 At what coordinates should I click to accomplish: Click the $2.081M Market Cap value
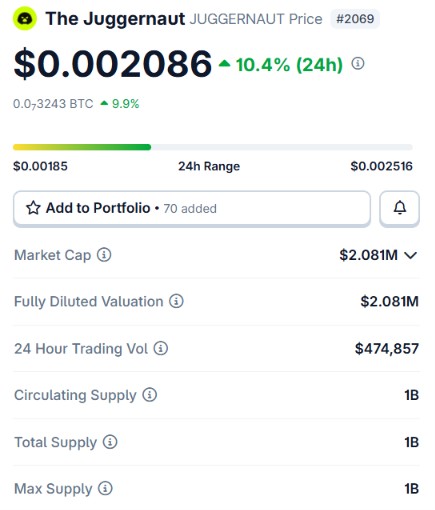click(x=368, y=255)
